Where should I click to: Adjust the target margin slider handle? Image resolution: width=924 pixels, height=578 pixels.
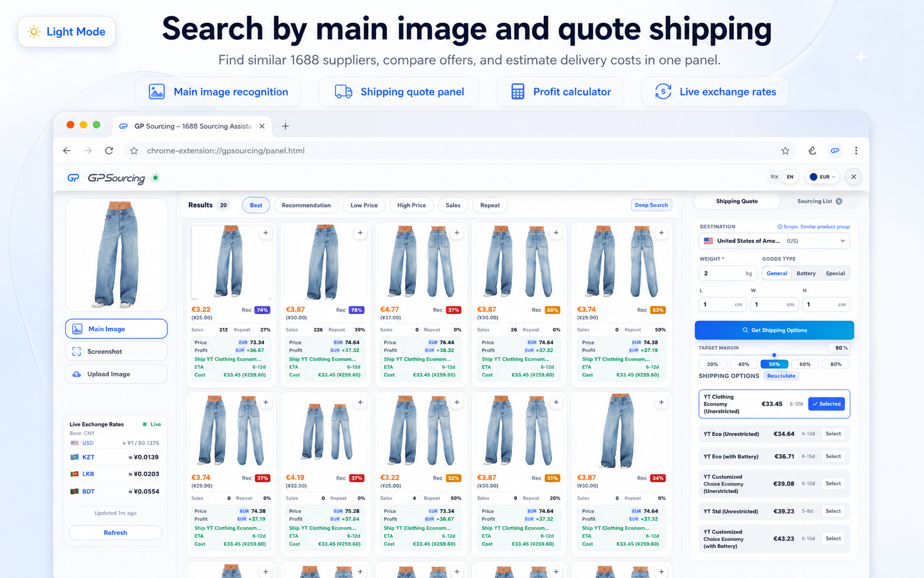point(774,355)
